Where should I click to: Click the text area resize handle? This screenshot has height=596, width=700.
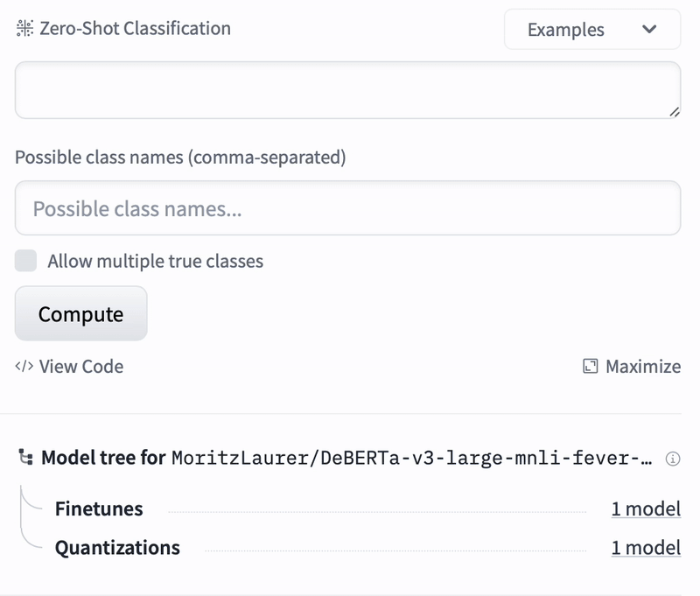coord(674,112)
